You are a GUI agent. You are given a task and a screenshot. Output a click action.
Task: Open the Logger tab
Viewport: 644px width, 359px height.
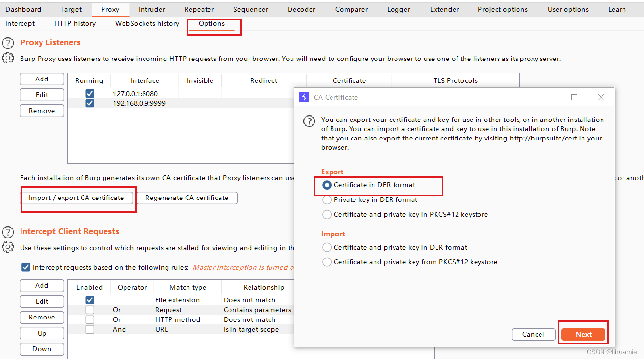[x=399, y=9]
